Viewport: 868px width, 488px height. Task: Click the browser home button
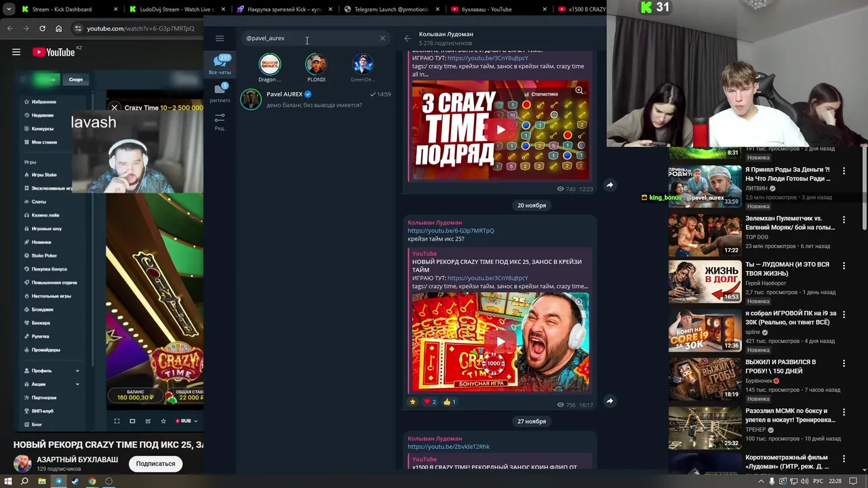(58, 28)
